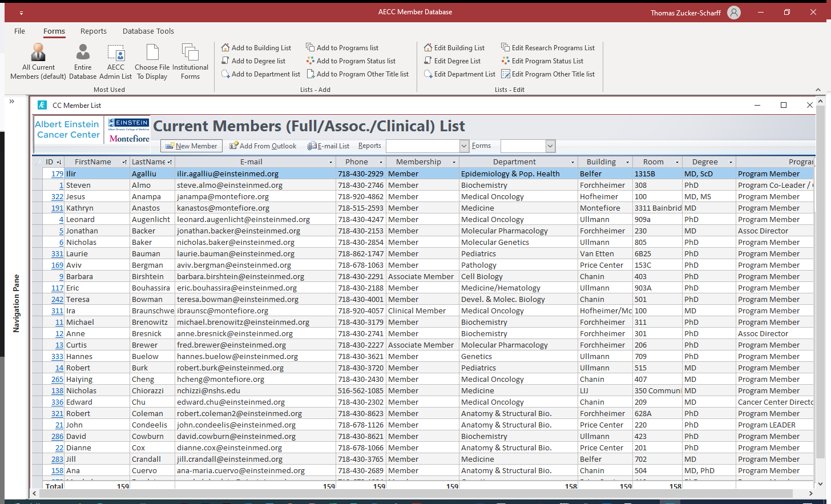The width and height of the screenshot is (831, 504).
Task: Open AECC Admin List icon
Action: pos(116,61)
